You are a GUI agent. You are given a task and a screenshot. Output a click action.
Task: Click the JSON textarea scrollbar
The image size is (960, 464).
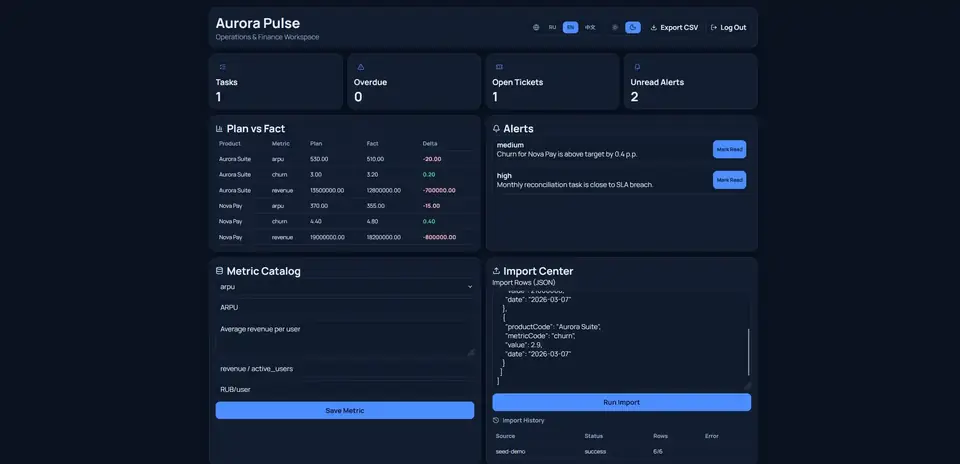point(748,352)
